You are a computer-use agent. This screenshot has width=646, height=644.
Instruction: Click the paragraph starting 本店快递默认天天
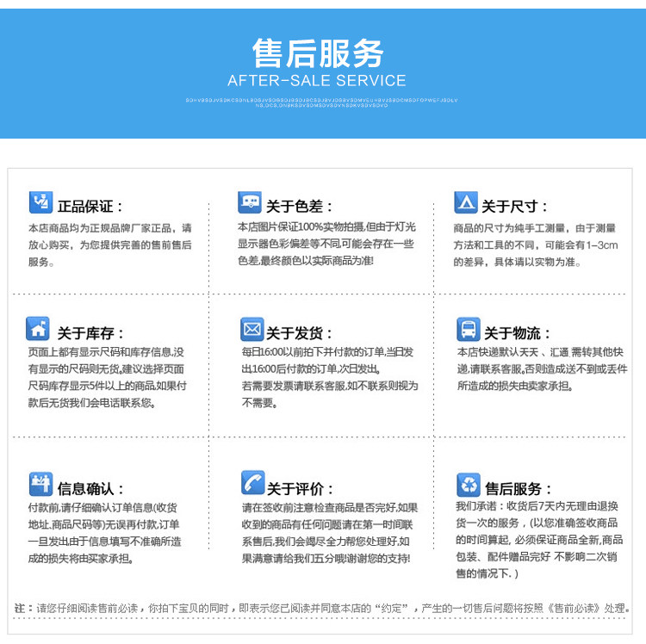[542, 369]
